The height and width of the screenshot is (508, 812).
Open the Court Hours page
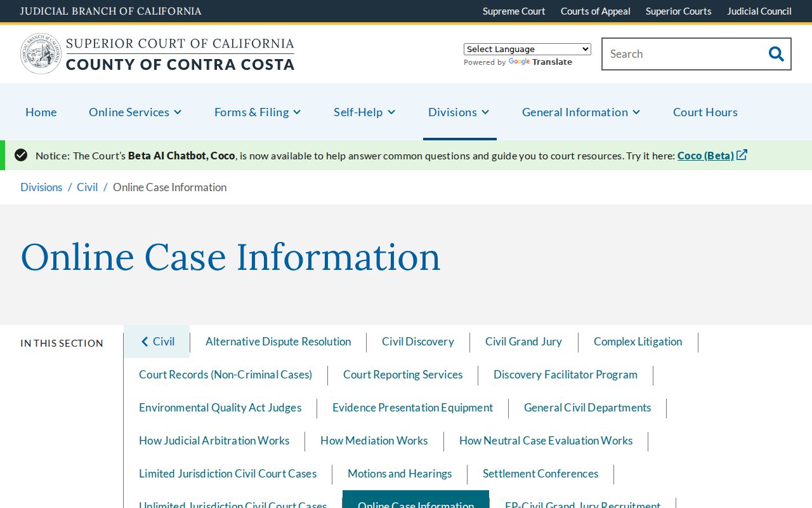(x=705, y=112)
